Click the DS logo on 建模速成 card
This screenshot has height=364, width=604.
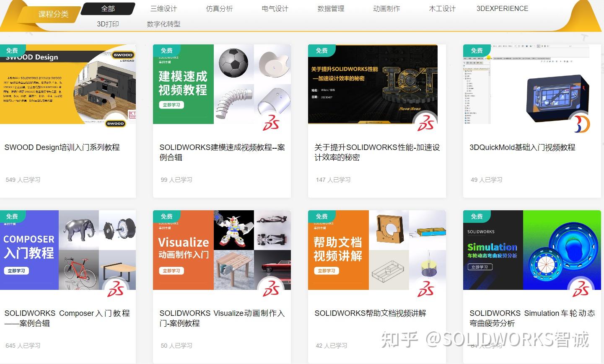[x=271, y=123]
